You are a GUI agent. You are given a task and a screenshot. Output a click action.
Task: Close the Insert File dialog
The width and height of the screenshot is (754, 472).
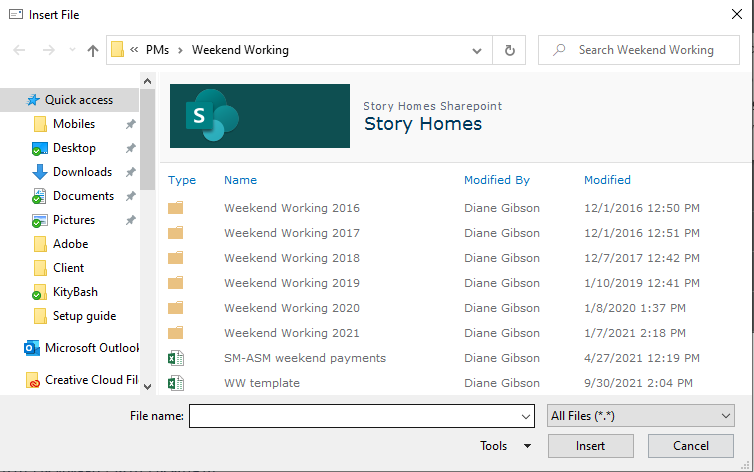click(737, 14)
